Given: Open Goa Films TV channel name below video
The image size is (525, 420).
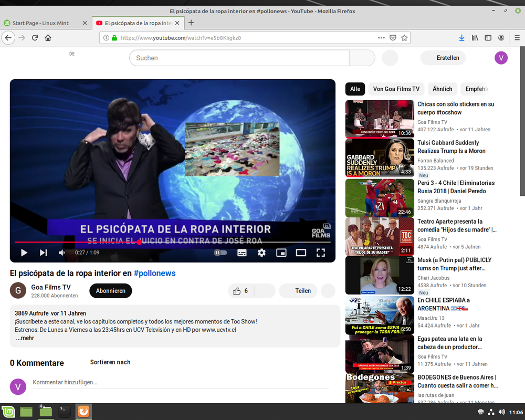Looking at the screenshot, I should 51,287.
